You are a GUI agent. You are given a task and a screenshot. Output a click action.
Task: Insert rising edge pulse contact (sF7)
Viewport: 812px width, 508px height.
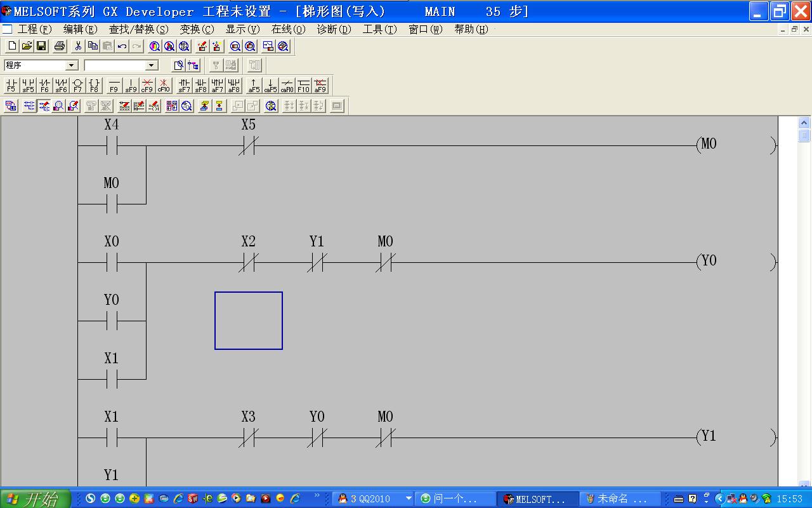point(184,86)
